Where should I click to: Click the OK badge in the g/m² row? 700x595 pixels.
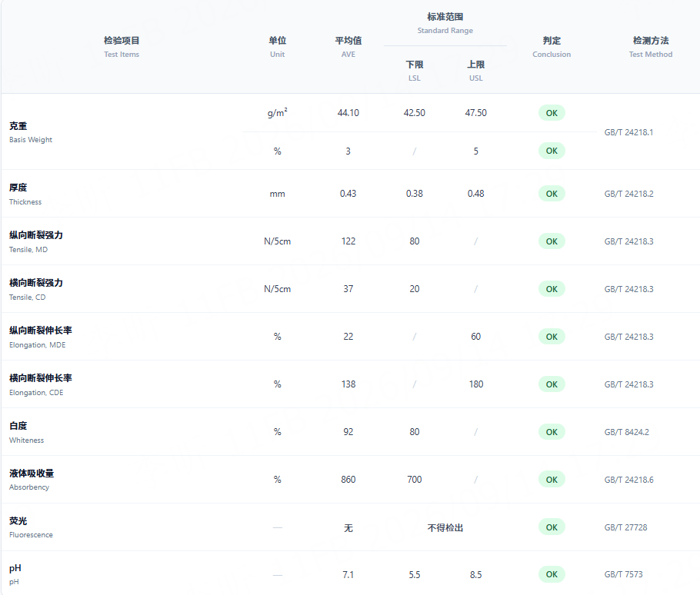(x=552, y=113)
